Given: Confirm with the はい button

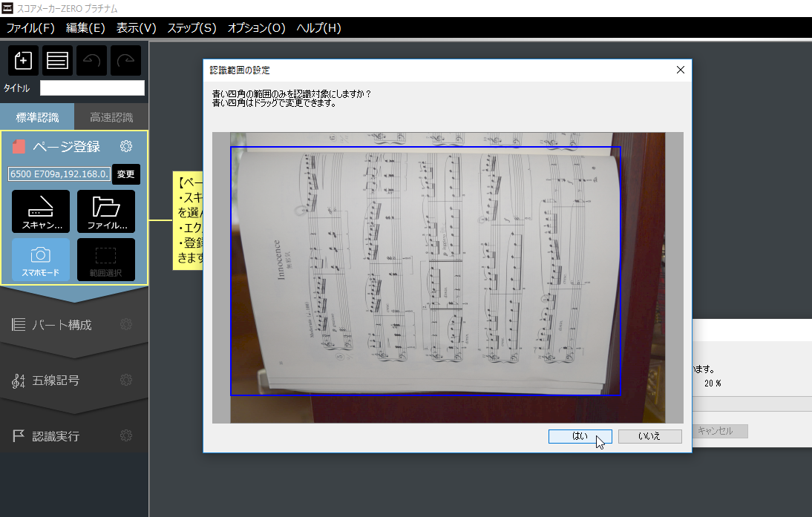Looking at the screenshot, I should point(580,436).
